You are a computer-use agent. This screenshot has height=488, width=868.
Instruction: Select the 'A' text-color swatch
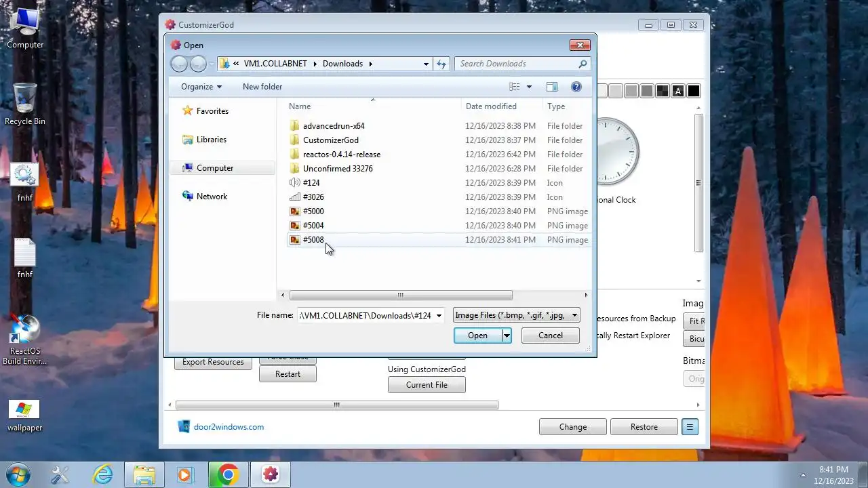coord(678,91)
